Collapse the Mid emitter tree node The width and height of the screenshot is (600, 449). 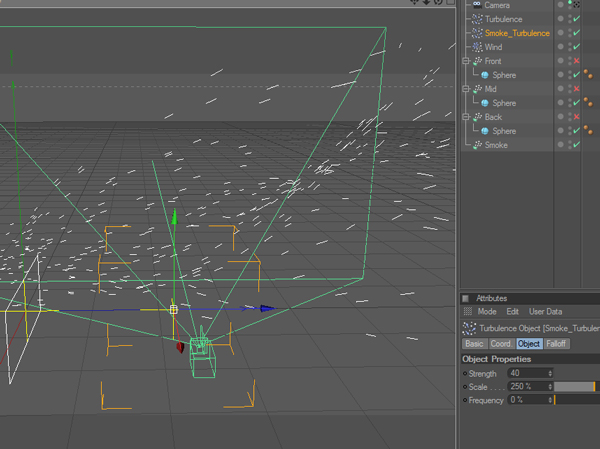tap(466, 89)
